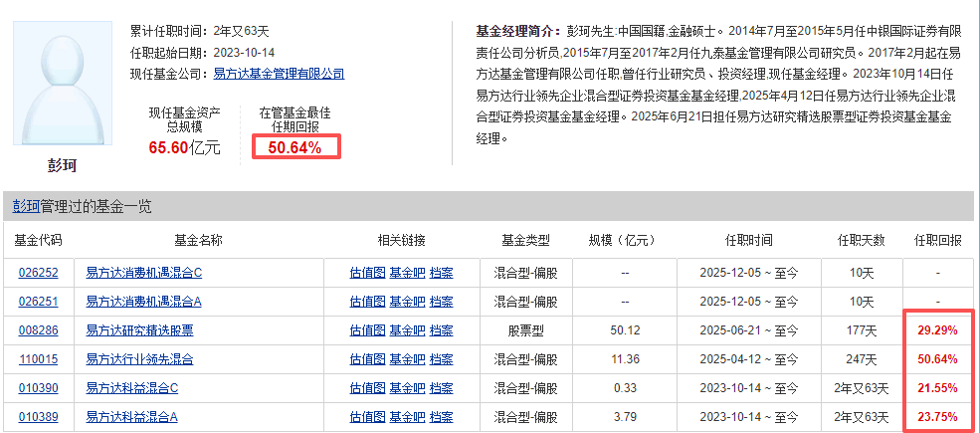Click the 50.12 fund size cell
980x433 pixels.
(x=625, y=330)
